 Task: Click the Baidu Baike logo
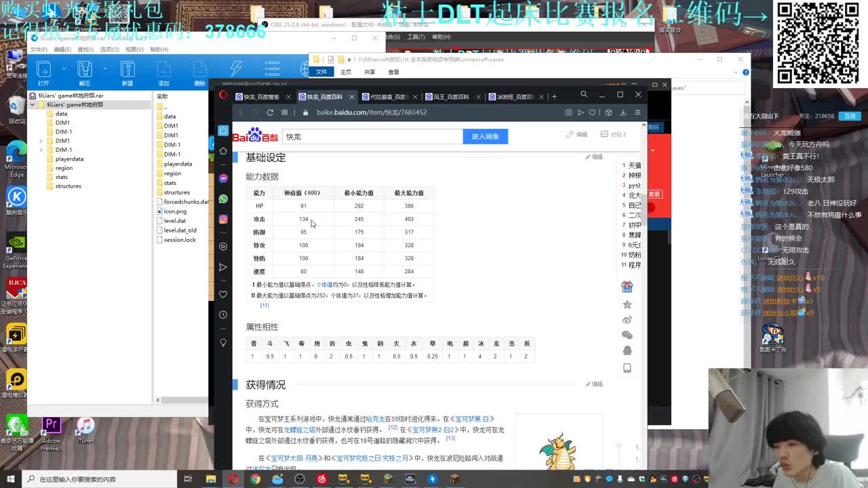point(255,135)
